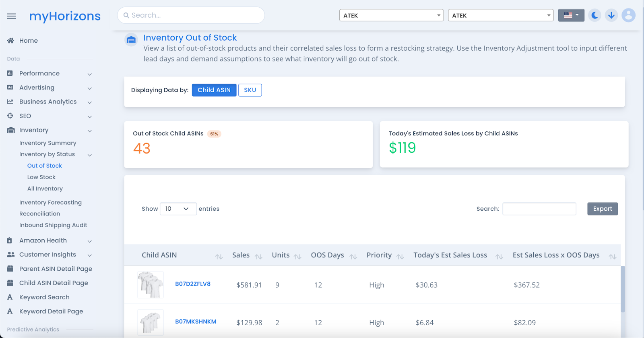Sort by Today's Est Sales Loss
The height and width of the screenshot is (338, 644).
tap(499, 257)
